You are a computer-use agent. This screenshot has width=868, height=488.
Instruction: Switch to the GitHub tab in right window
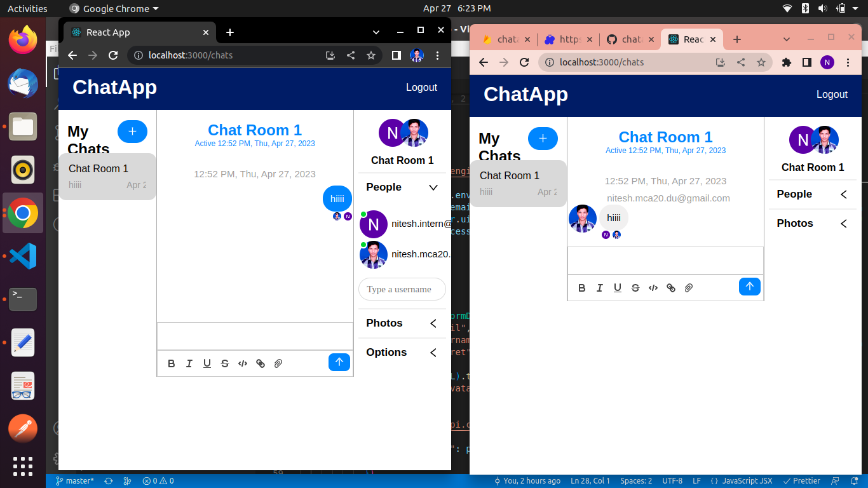click(629, 39)
